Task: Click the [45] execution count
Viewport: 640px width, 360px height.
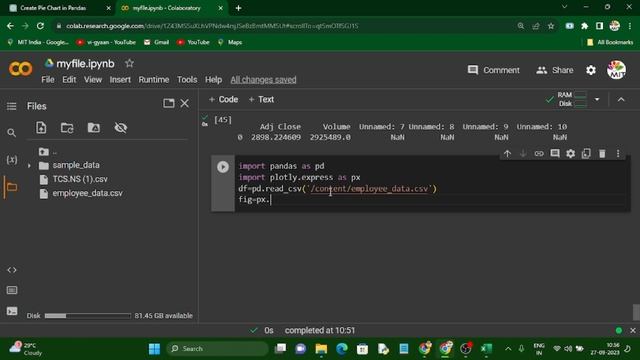Action: (x=222, y=120)
